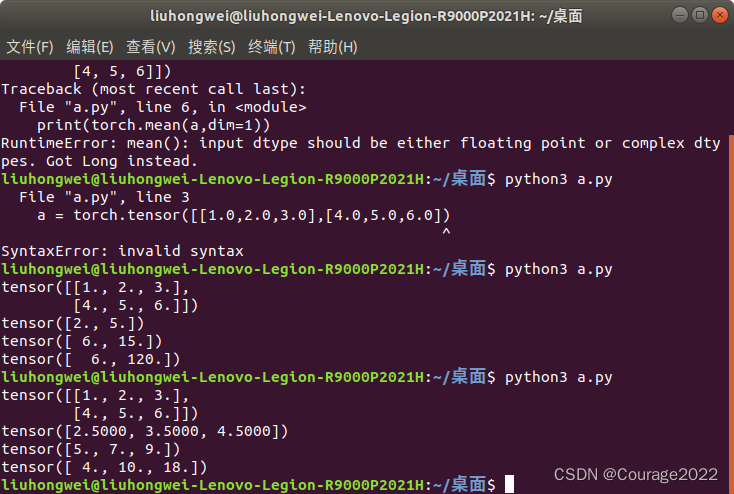The image size is (734, 494).
Task: Click the window title text in title bar
Action: tap(366, 16)
